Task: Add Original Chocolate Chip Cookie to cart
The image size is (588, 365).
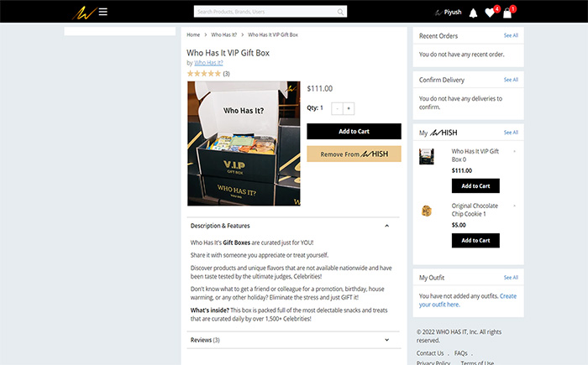Action: [x=475, y=241]
